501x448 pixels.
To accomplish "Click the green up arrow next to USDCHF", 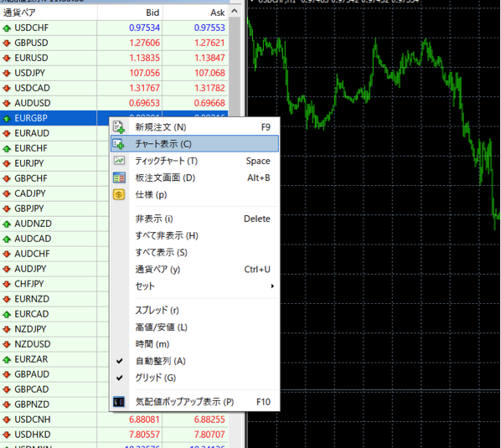I will coord(7,28).
